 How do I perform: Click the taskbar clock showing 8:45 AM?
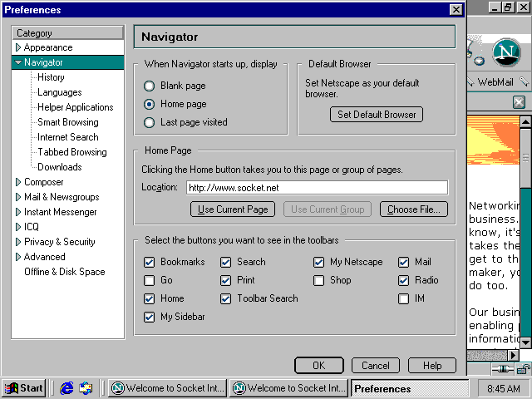point(504,388)
